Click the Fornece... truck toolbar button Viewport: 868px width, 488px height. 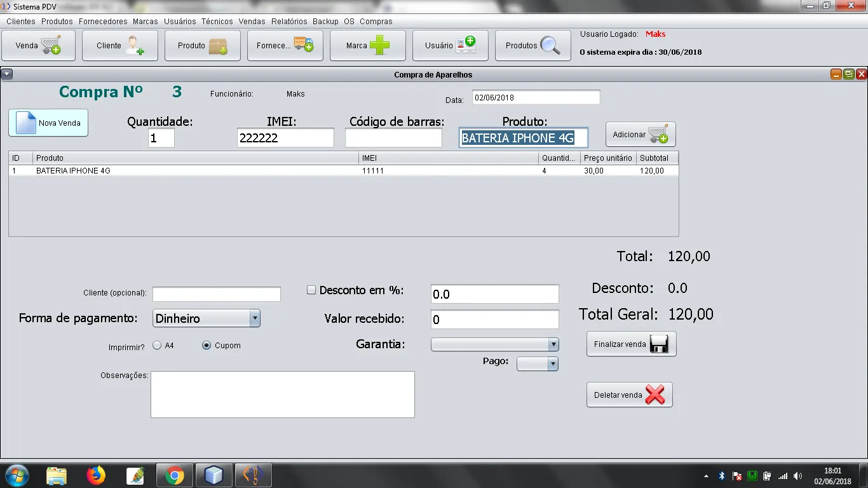coord(285,46)
